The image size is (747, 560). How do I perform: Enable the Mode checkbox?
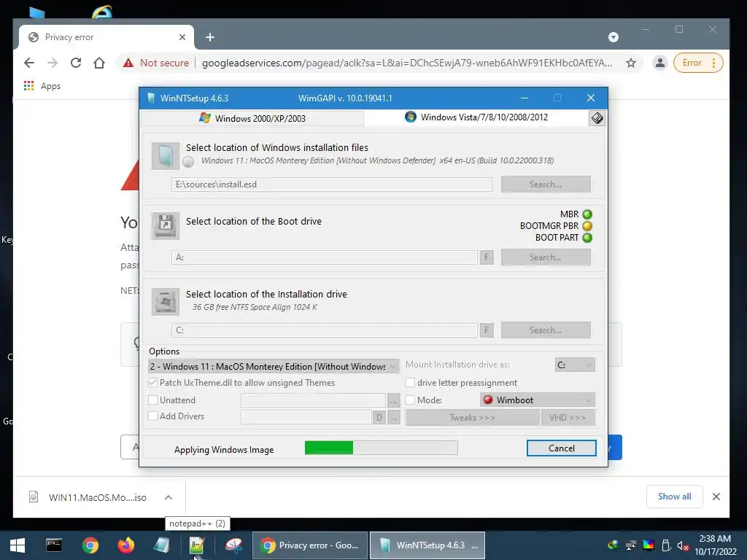coord(410,400)
